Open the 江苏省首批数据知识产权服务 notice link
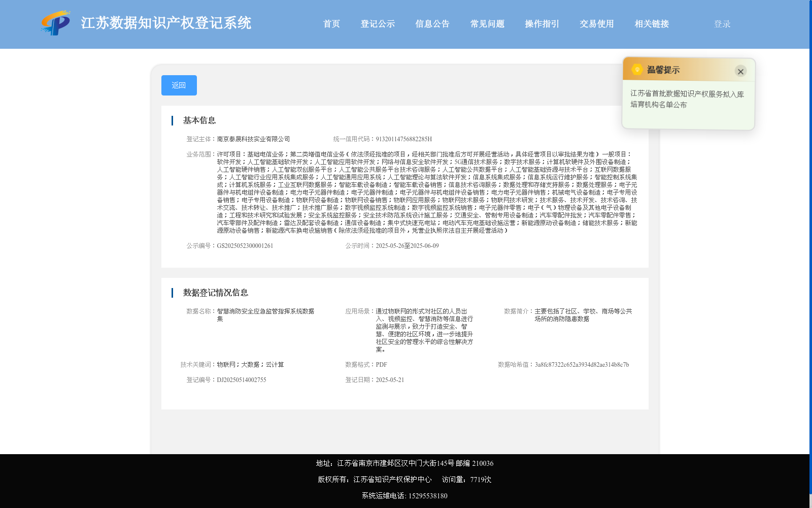Image resolution: width=812 pixels, height=508 pixels. pos(687,99)
